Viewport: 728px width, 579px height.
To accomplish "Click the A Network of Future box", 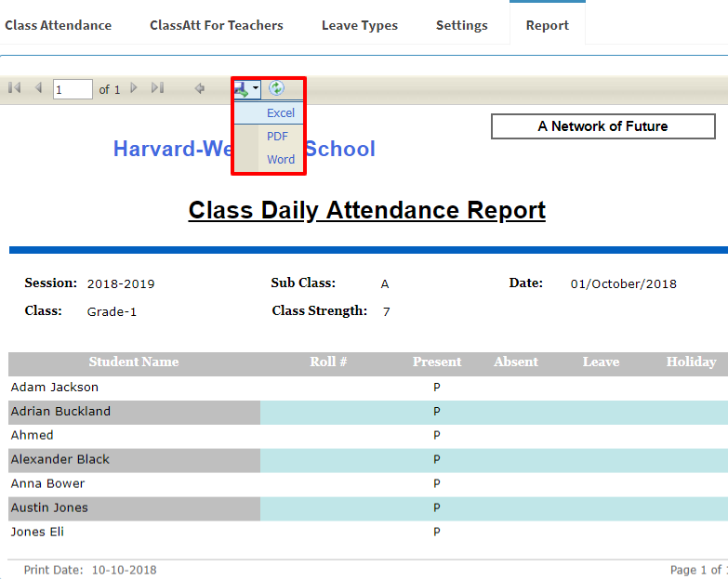I will tap(603, 126).
